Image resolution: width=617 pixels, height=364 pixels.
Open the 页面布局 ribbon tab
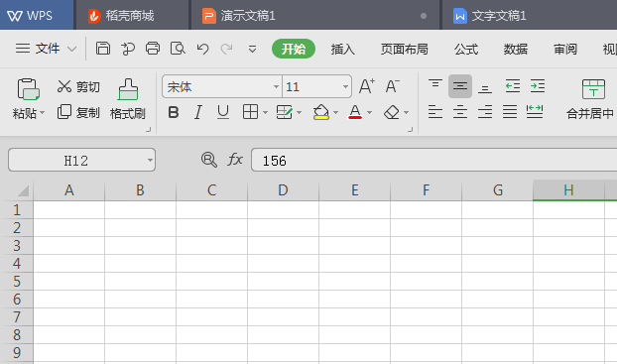(404, 50)
